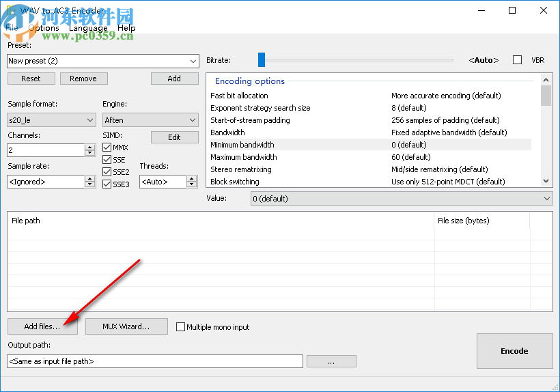The height and width of the screenshot is (392, 560).
Task: Expand the Preset dropdown
Action: 193,61
